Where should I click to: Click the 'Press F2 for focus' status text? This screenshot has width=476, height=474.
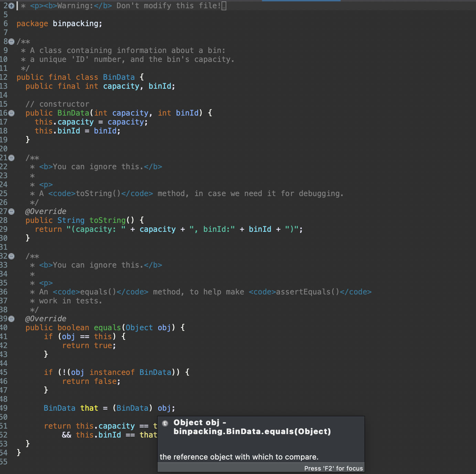click(333, 468)
